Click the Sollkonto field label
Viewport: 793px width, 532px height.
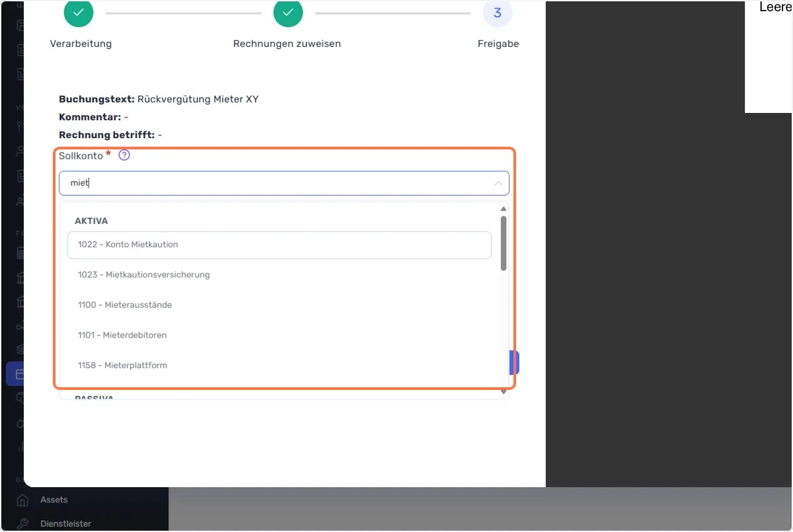pyautogui.click(x=81, y=156)
